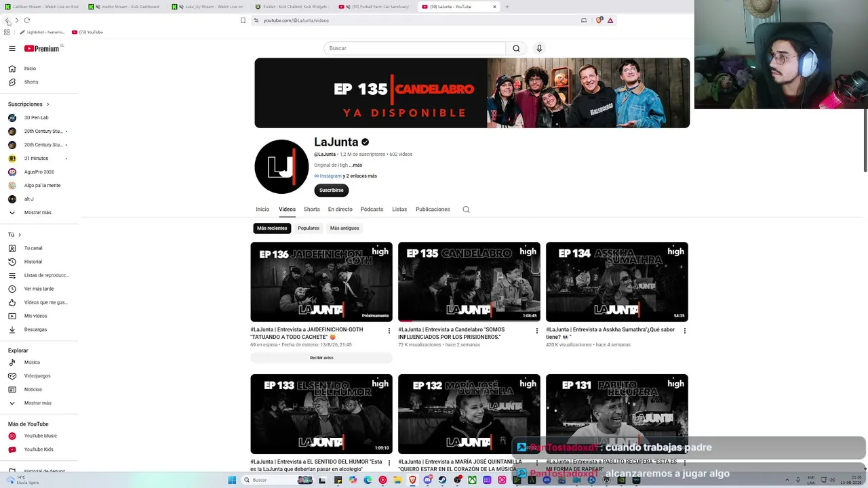Open the Listas channel tab
The height and width of the screenshot is (488, 868).
point(399,209)
